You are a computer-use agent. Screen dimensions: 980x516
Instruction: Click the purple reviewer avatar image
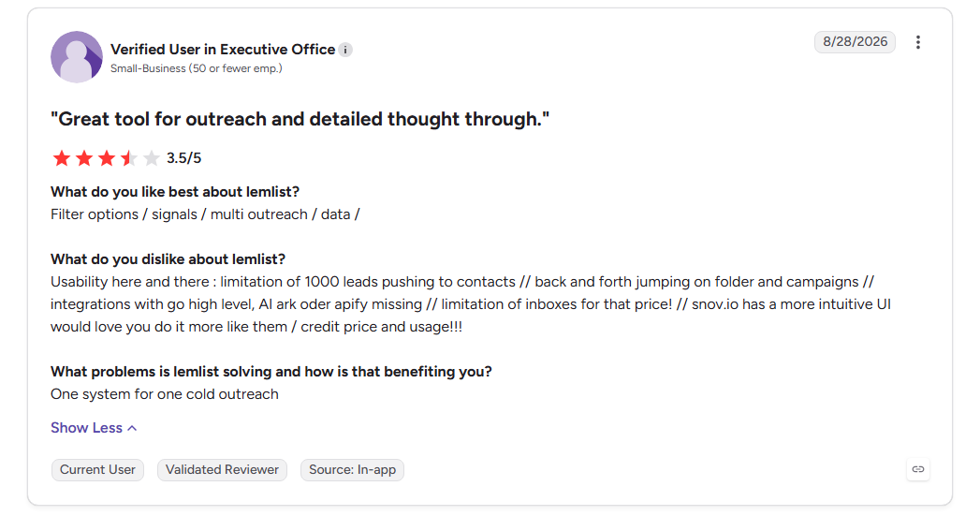pyautogui.click(x=76, y=57)
